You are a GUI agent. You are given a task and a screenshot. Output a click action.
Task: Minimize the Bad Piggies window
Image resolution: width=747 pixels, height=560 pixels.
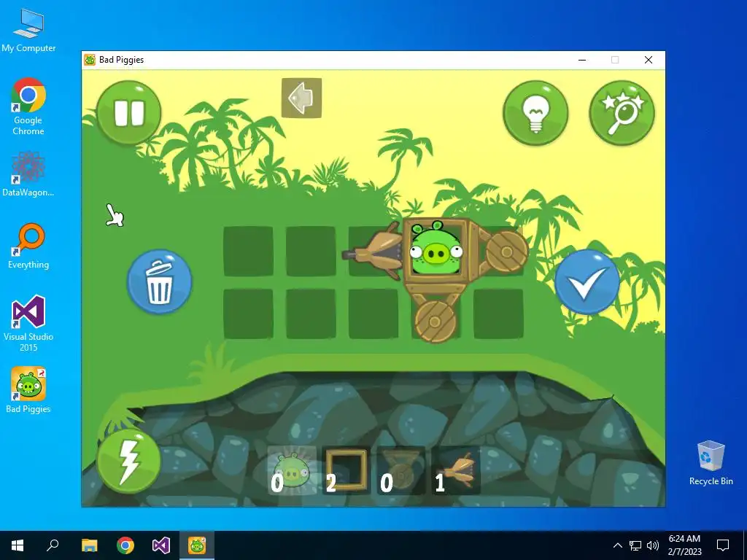point(582,60)
